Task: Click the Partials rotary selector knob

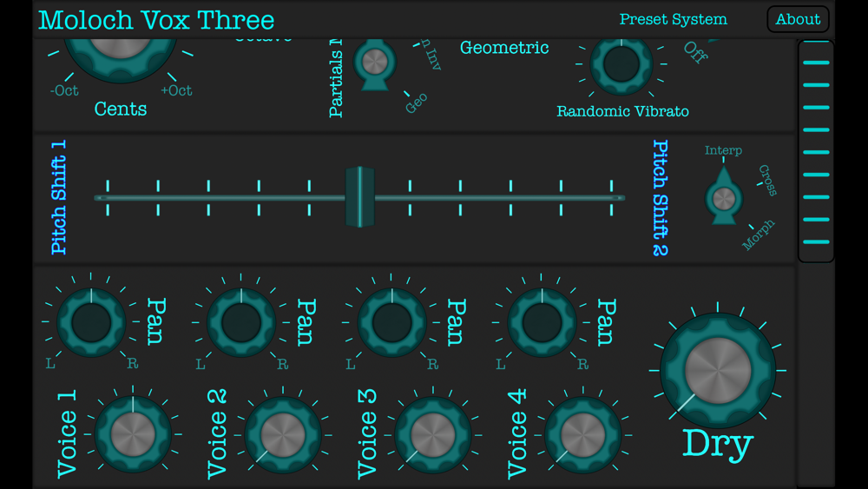Action: (x=375, y=63)
